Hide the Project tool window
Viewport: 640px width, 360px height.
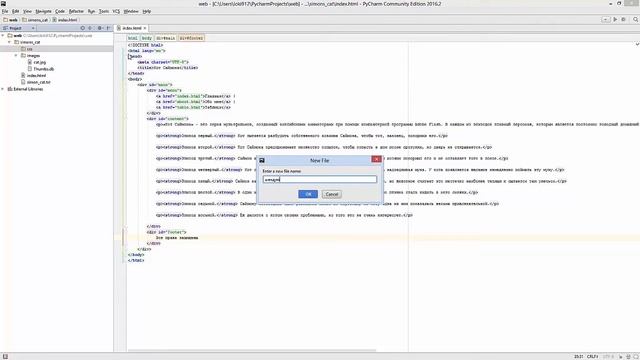coord(108,28)
